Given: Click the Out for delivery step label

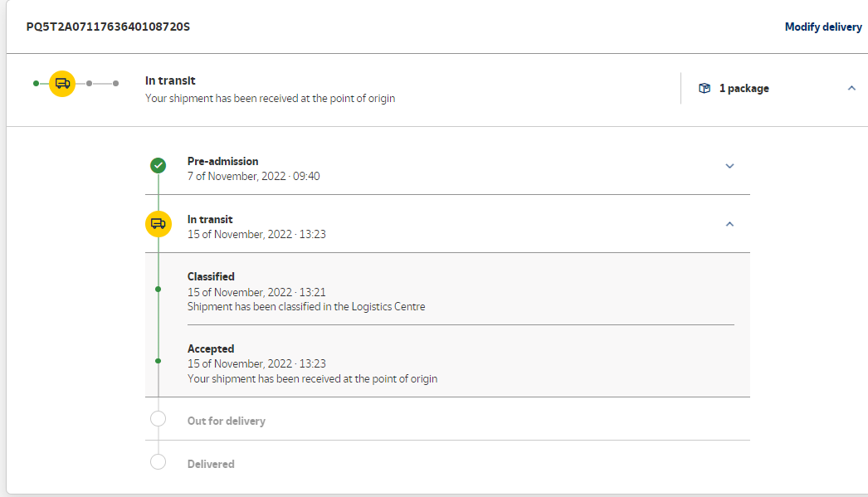Looking at the screenshot, I should point(226,421).
